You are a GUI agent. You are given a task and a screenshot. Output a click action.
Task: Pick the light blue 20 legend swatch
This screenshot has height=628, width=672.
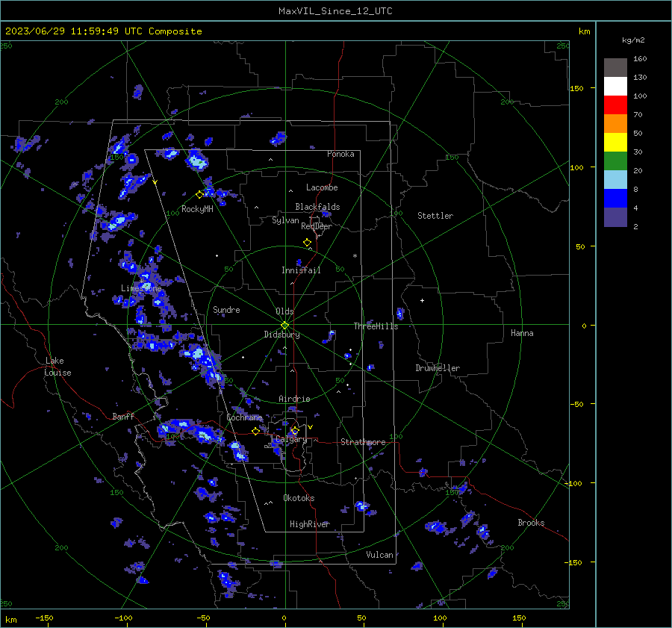coord(615,180)
